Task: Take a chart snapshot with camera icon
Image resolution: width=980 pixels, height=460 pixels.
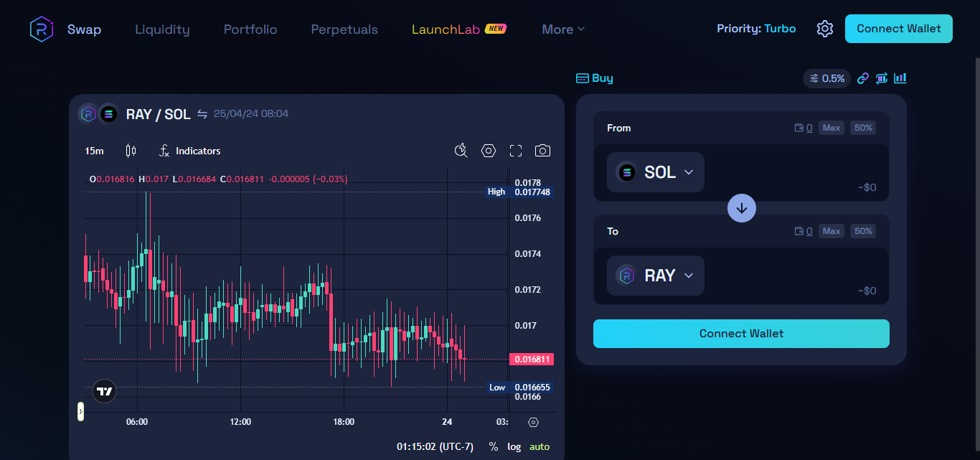Action: tap(543, 151)
